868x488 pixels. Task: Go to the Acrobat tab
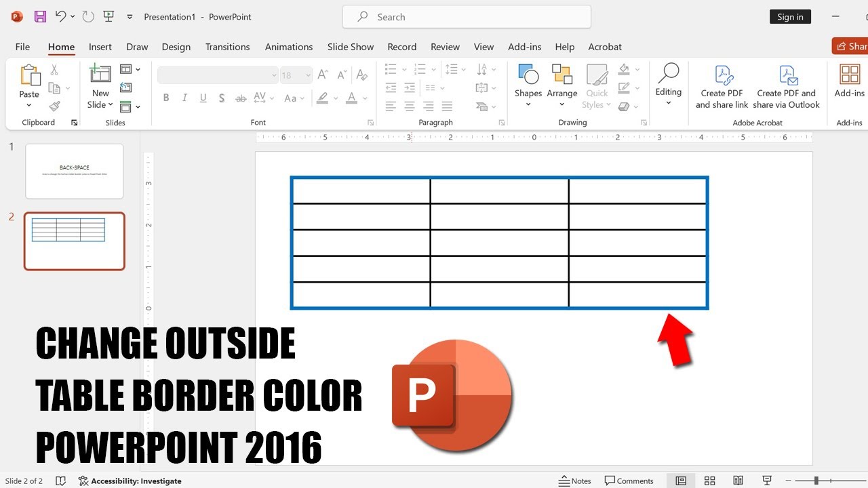[x=605, y=47]
